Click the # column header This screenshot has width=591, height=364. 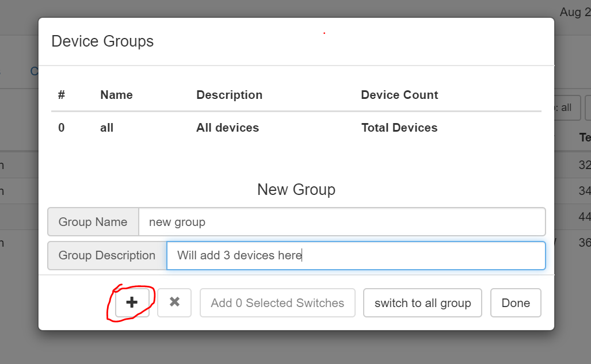[x=62, y=95]
